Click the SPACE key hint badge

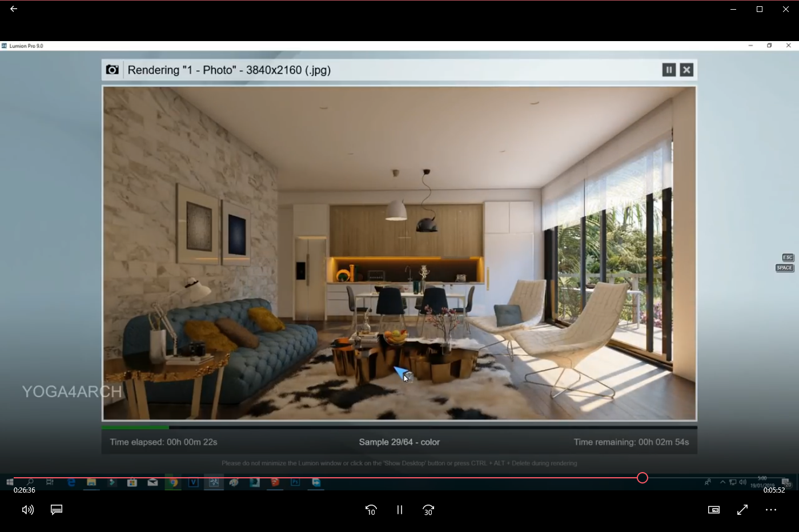[785, 268]
